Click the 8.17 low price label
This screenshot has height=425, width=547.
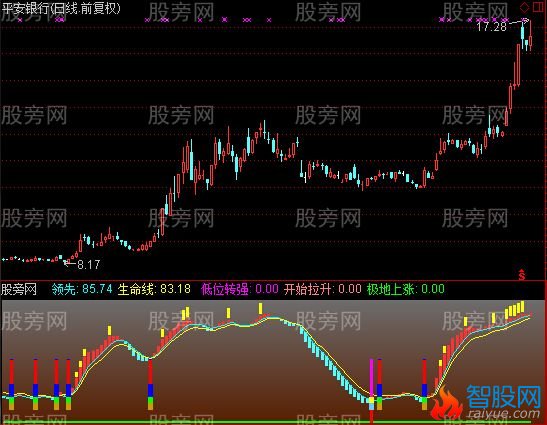pyautogui.click(x=89, y=264)
